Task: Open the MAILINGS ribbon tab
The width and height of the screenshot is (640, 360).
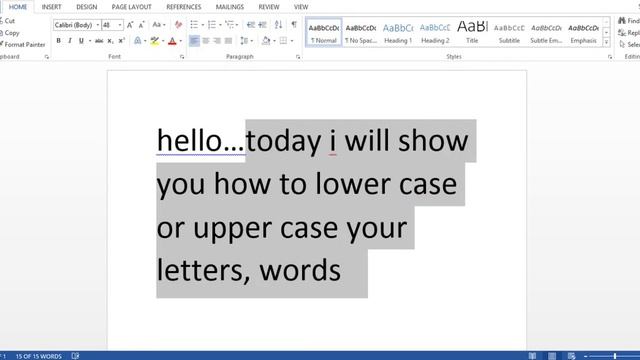Action: pos(230,7)
